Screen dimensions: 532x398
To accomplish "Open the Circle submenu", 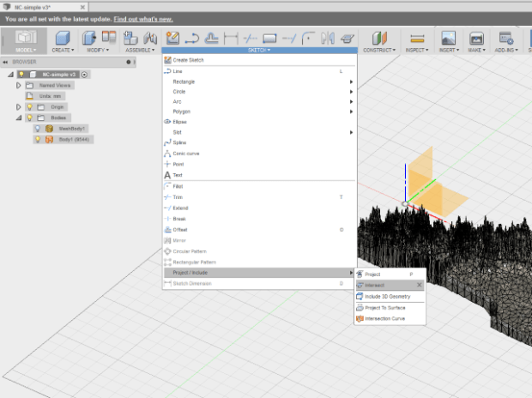I will [259, 92].
